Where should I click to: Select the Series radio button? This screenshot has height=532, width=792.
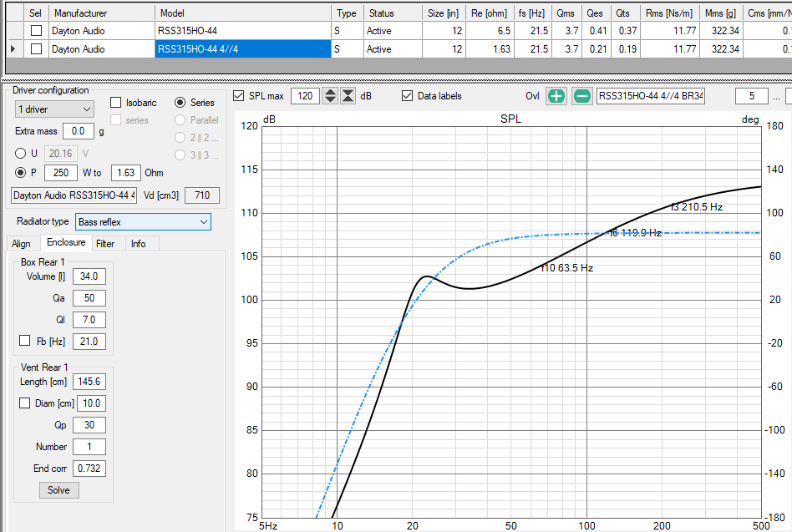click(180, 103)
